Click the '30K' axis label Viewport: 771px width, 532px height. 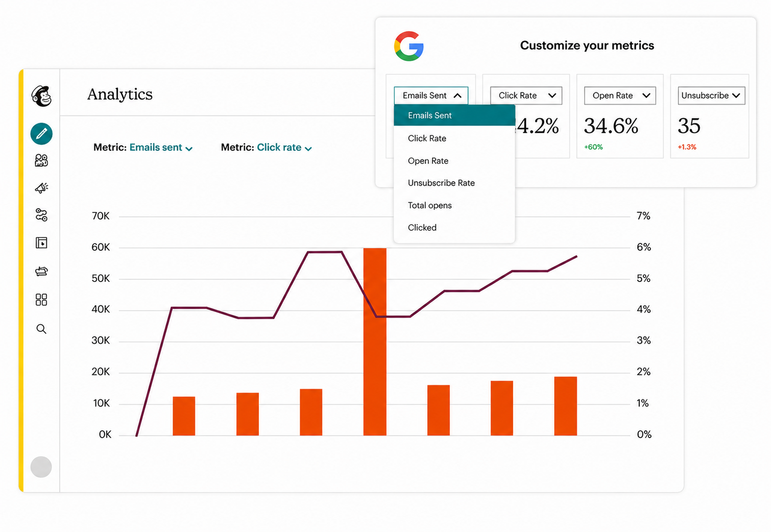coord(101,341)
